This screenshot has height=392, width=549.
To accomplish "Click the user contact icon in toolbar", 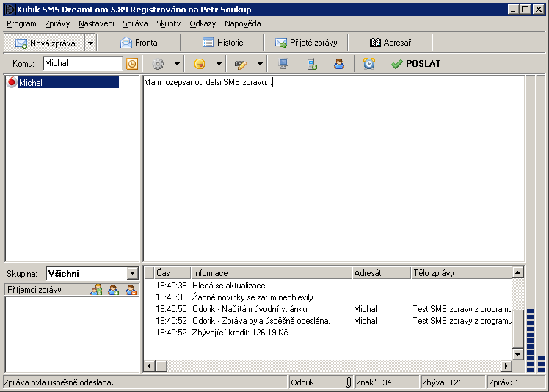I will pyautogui.click(x=338, y=64).
